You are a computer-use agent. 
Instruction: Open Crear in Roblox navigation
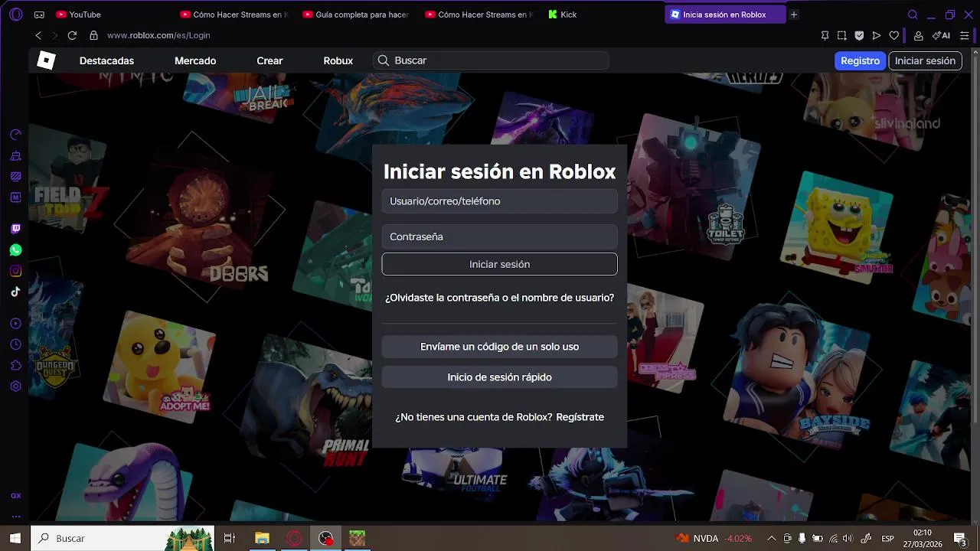point(269,60)
